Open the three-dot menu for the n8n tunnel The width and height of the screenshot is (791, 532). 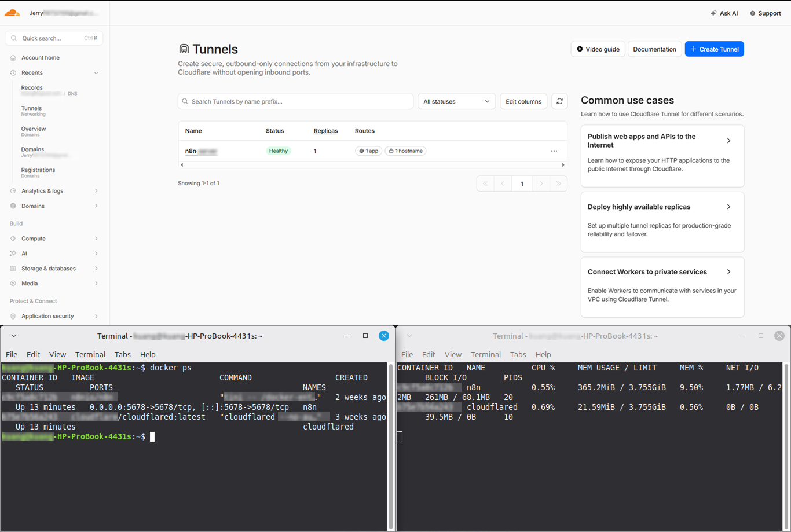pyautogui.click(x=554, y=151)
